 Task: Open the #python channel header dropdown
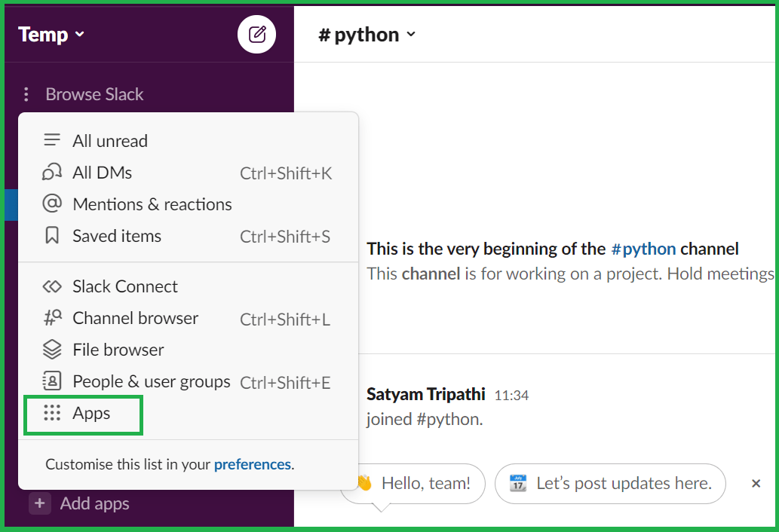[x=367, y=35]
